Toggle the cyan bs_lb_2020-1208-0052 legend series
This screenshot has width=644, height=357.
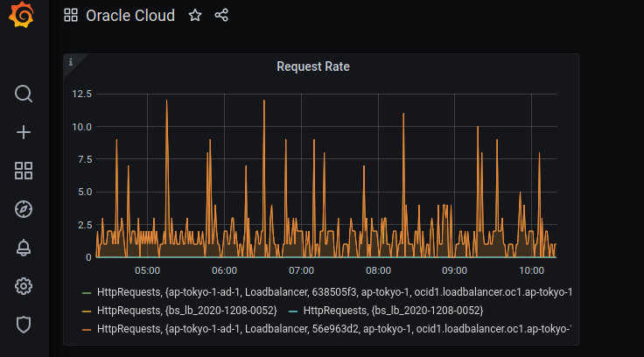point(393,311)
